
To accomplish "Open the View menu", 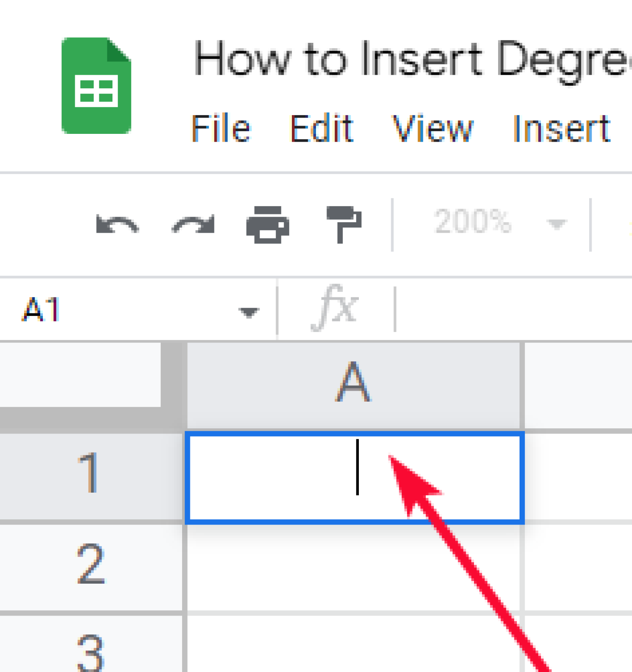I will click(433, 129).
